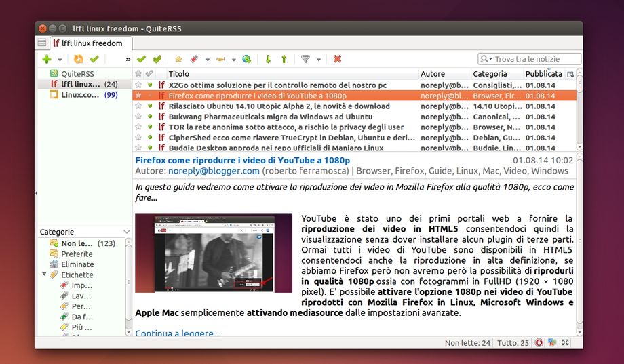Collapse the Categorie panel with its chevron
The height and width of the screenshot is (364, 624).
click(126, 232)
